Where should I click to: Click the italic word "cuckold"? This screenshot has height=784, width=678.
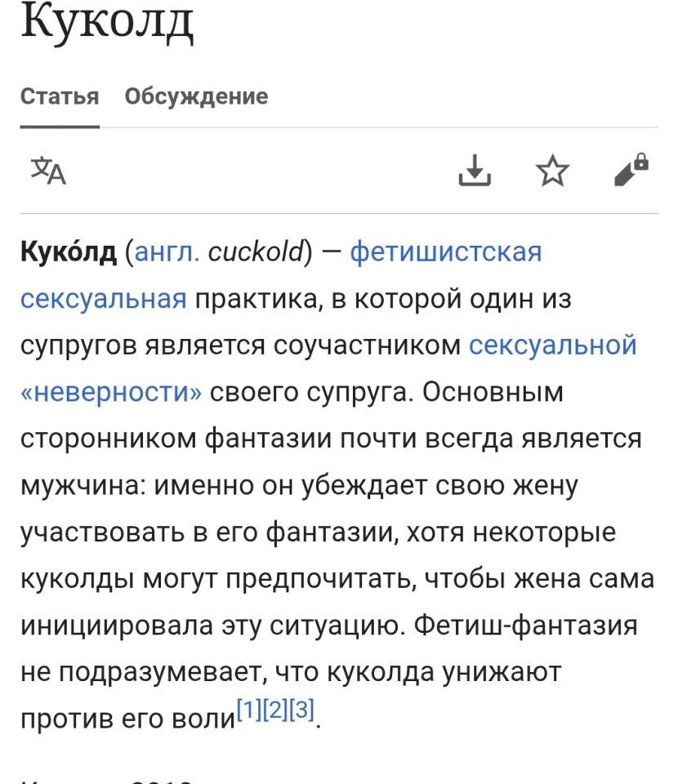[256, 252]
